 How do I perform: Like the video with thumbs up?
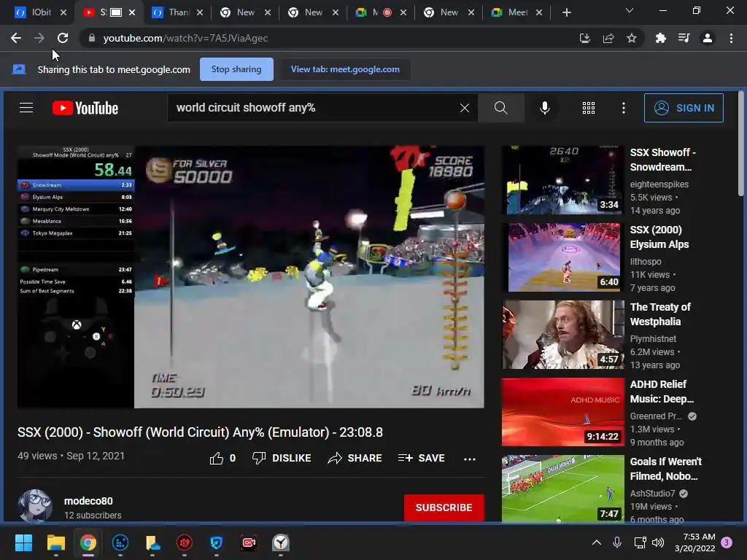point(222,458)
